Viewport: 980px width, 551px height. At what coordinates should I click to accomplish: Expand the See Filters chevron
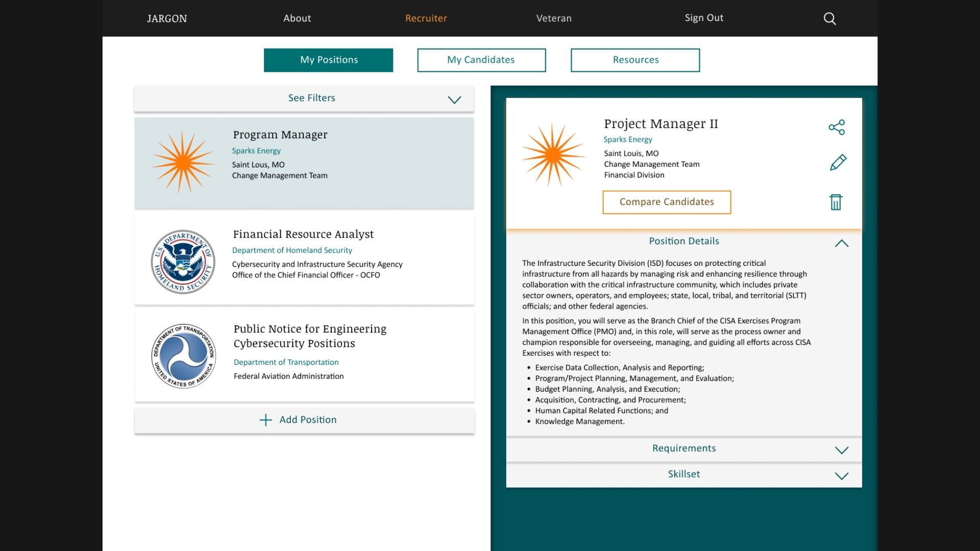pos(454,99)
